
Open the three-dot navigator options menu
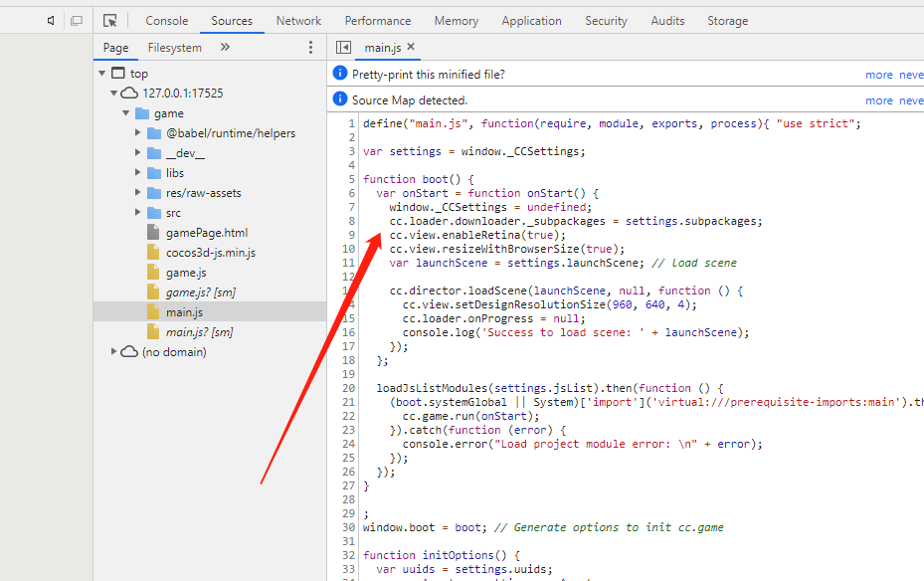pyautogui.click(x=310, y=47)
